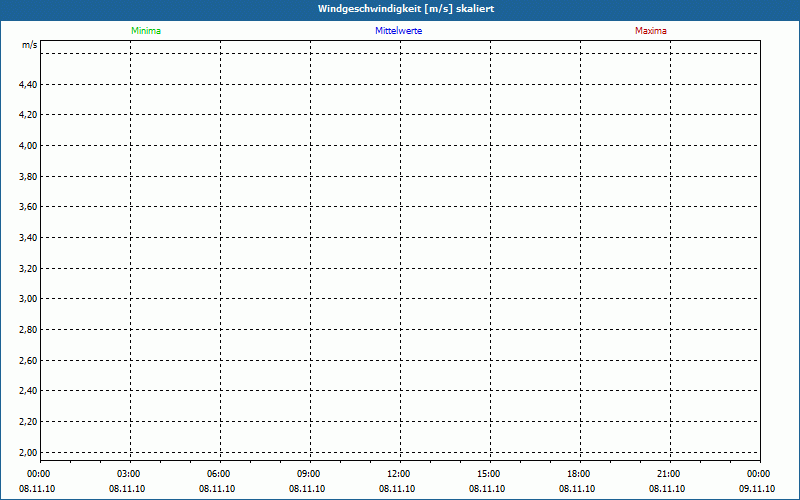Click the m/s unit label on y-axis
800x500 pixels.
pos(30,46)
